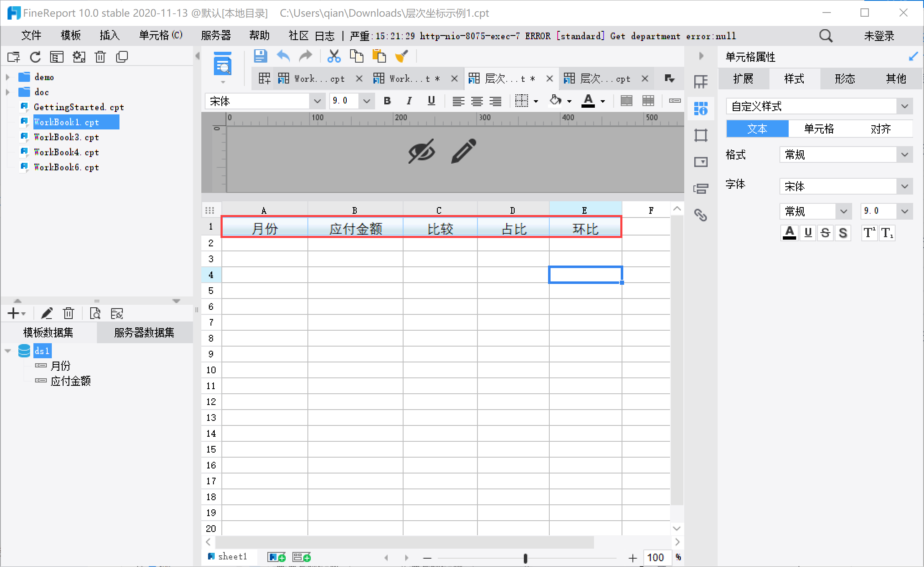Switch to the 扩展 properties tab

coord(743,78)
